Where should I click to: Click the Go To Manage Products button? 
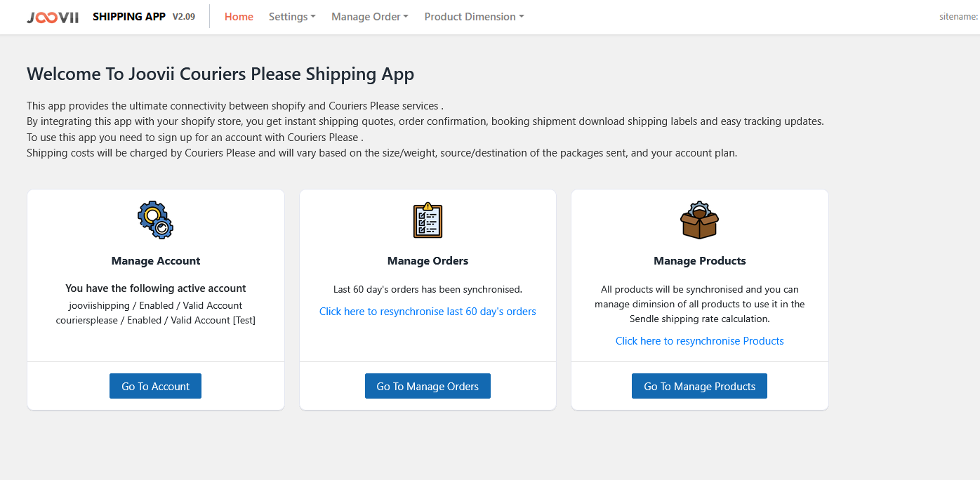(x=699, y=386)
